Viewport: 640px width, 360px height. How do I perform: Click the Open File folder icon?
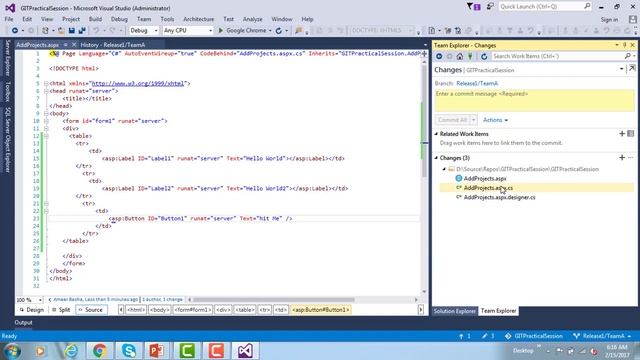(x=61, y=31)
